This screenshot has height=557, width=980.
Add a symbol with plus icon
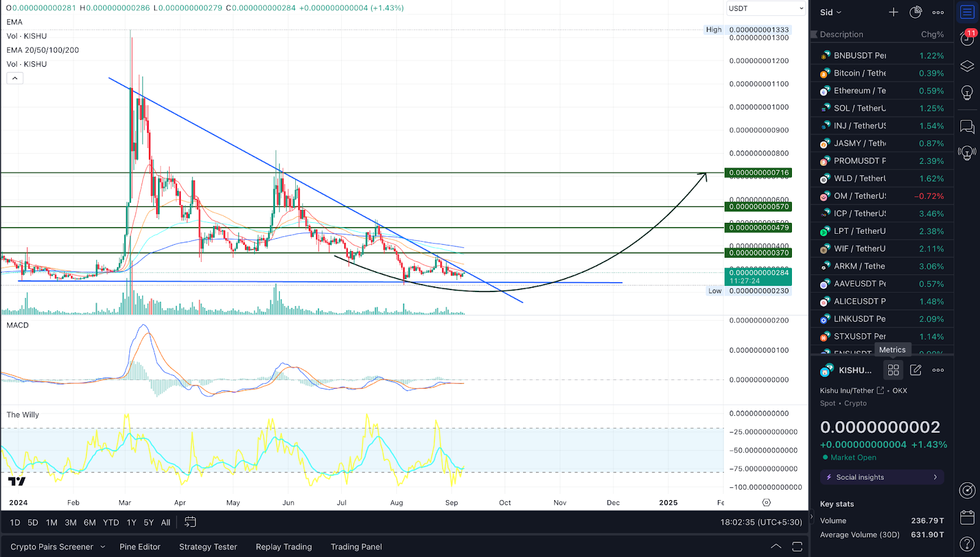[x=894, y=12]
